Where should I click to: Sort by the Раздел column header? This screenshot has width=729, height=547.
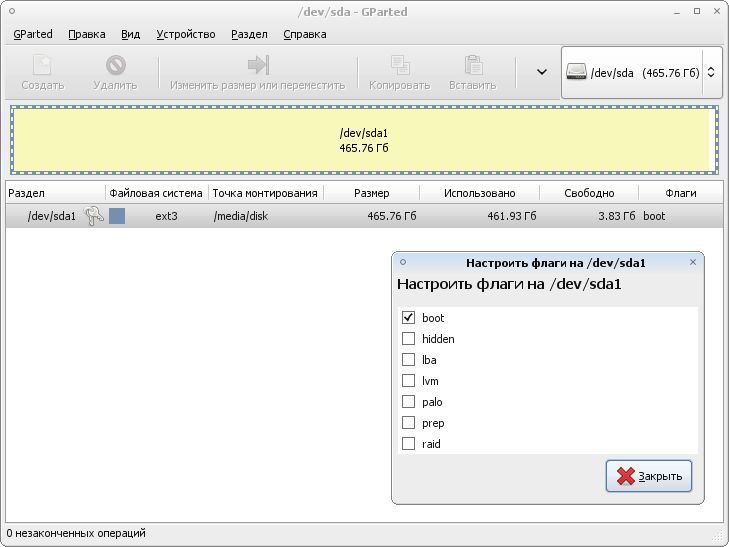(x=55, y=193)
